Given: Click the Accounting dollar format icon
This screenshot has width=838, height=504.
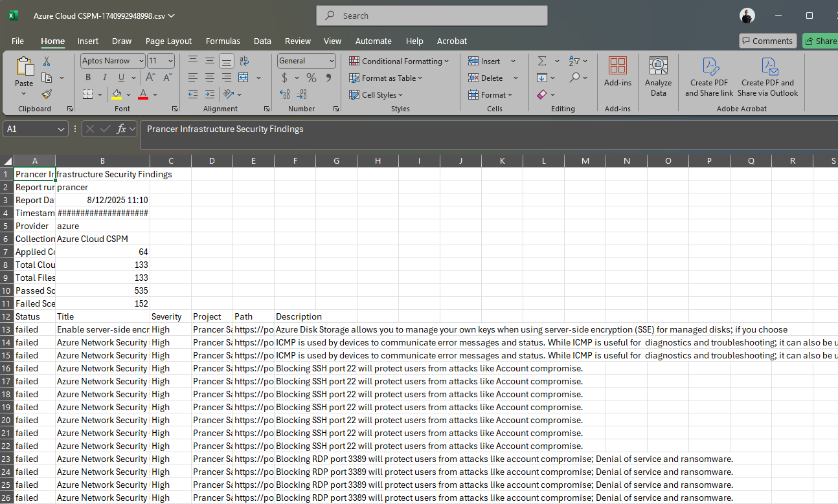Looking at the screenshot, I should point(284,78).
